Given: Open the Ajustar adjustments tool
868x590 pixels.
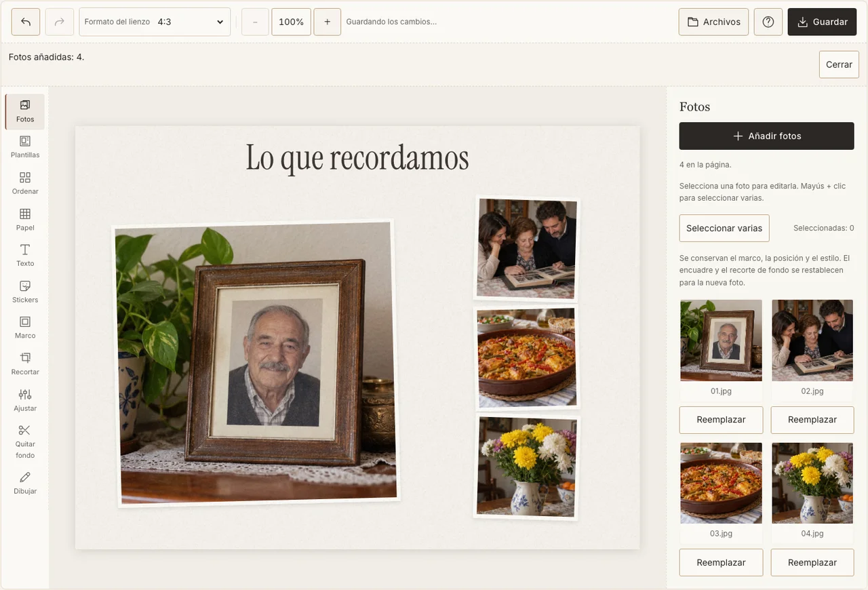Looking at the screenshot, I should pyautogui.click(x=25, y=401).
